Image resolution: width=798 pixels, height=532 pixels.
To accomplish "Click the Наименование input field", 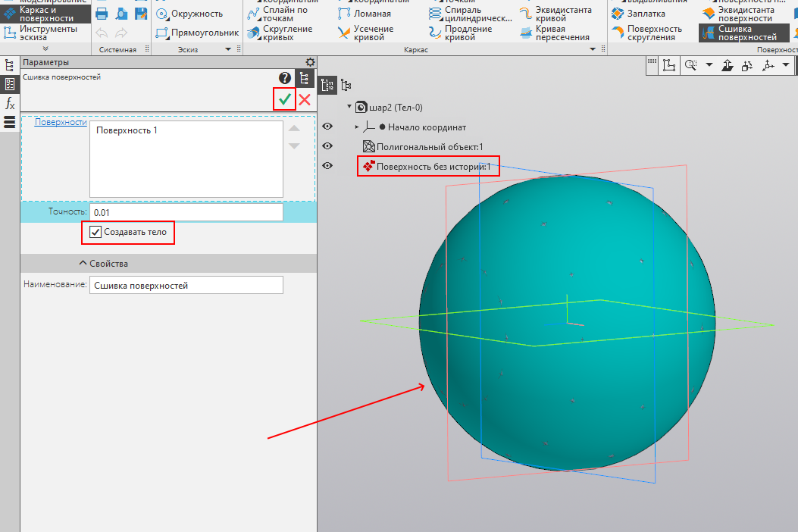I will (186, 285).
